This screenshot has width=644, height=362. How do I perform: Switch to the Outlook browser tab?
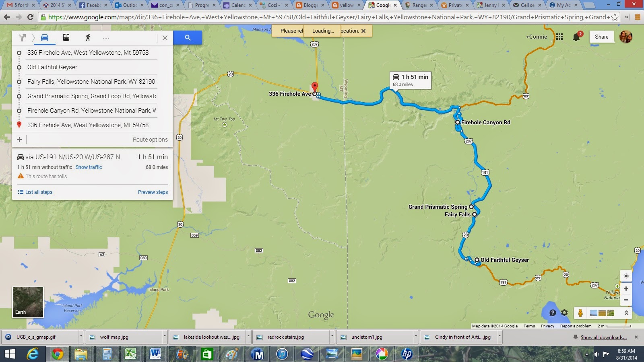(x=130, y=5)
